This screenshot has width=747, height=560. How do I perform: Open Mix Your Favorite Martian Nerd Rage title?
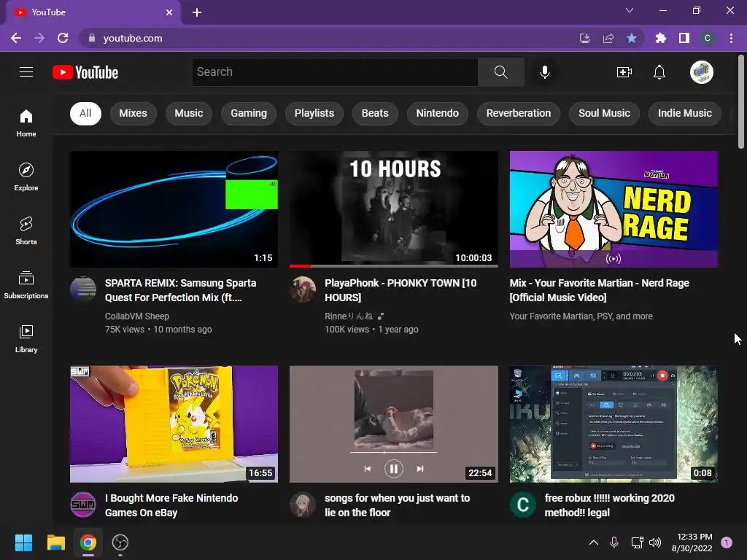pyautogui.click(x=600, y=290)
